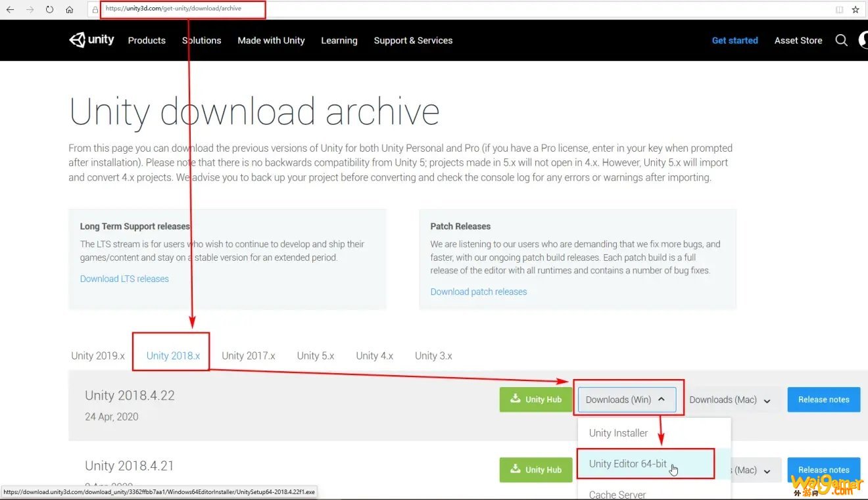Image resolution: width=868 pixels, height=500 pixels.
Task: Click the 24 Apr, 2020 date
Action: tap(112, 417)
